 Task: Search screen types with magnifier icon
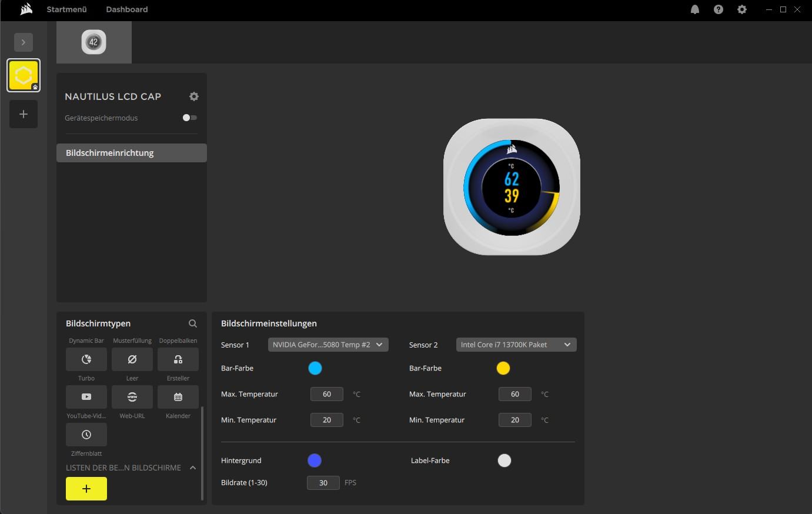point(193,323)
